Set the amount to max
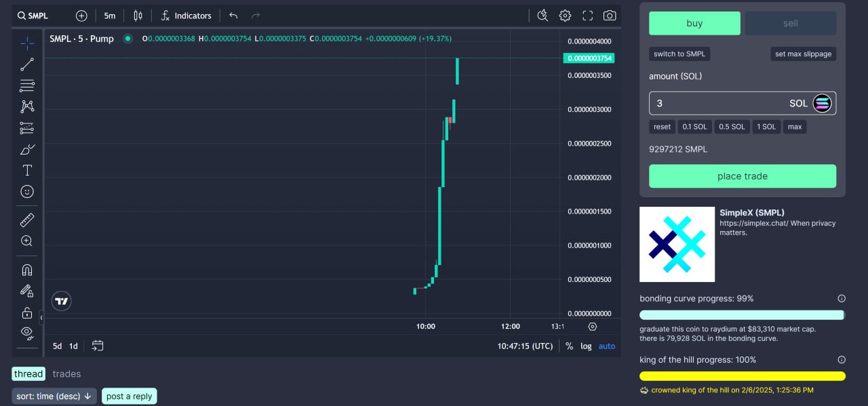Image resolution: width=868 pixels, height=406 pixels. (795, 127)
